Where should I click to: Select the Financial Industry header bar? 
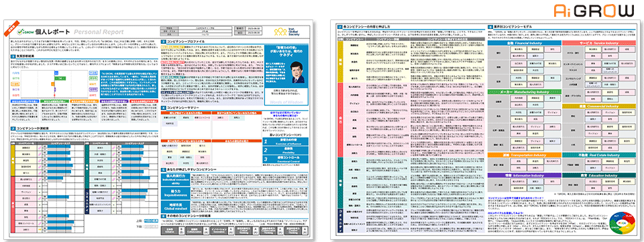click(524, 42)
